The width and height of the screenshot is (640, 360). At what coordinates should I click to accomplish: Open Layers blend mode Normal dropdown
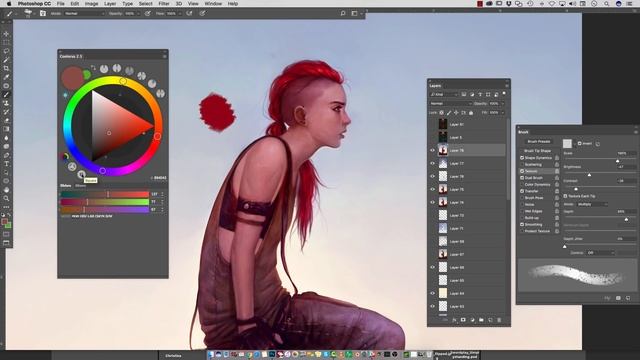tap(450, 104)
